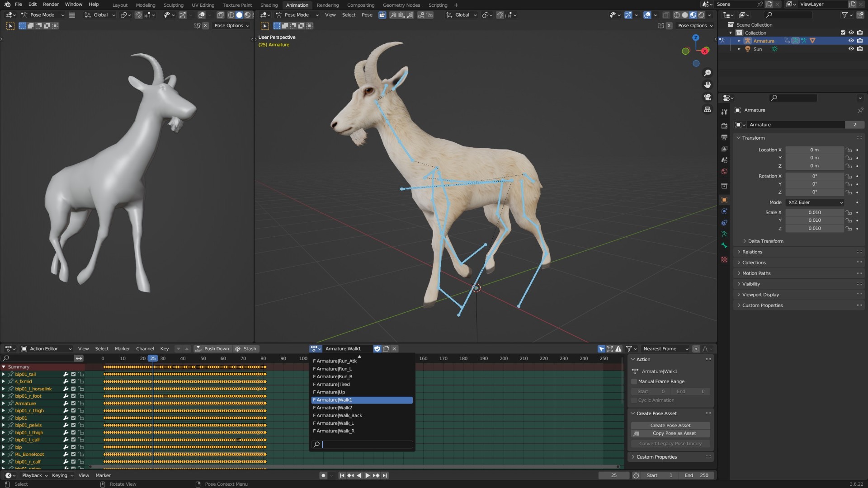The width and height of the screenshot is (868, 488).
Task: Toggle camera view gizmo icon
Action: point(708,97)
